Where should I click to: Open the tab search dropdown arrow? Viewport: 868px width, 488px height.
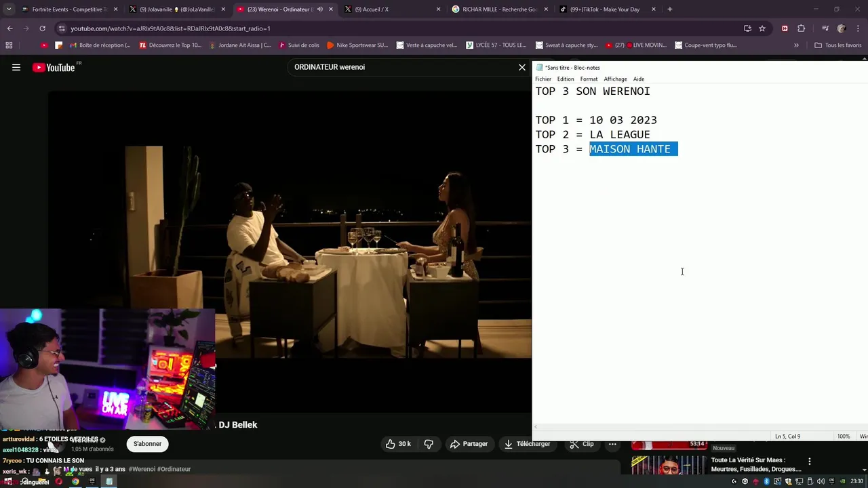(x=8, y=9)
